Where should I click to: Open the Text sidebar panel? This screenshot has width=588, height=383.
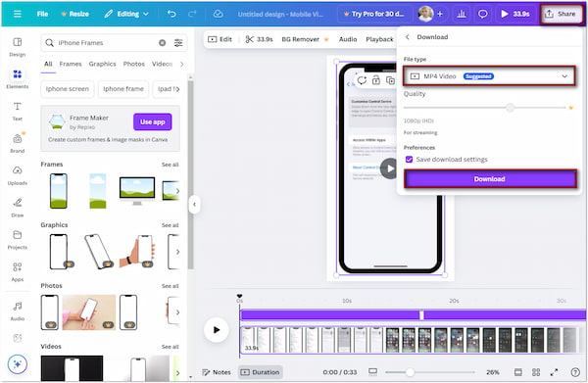click(18, 111)
